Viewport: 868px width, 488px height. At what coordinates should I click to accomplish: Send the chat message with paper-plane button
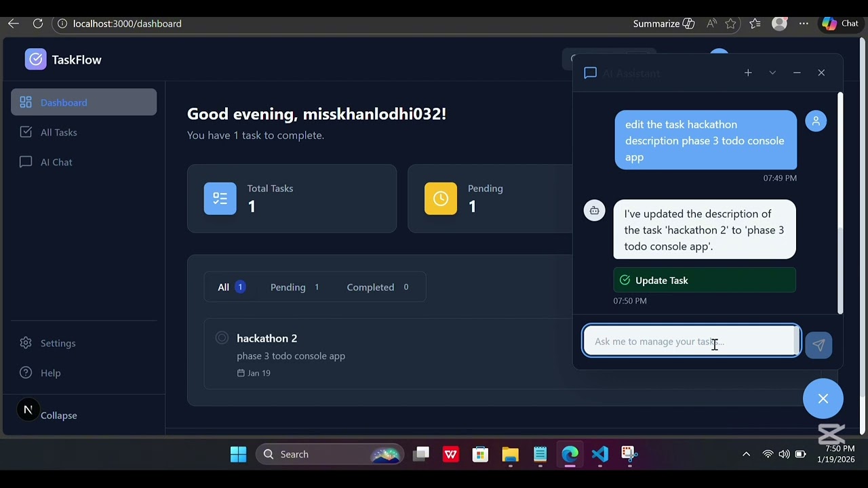pyautogui.click(x=818, y=345)
